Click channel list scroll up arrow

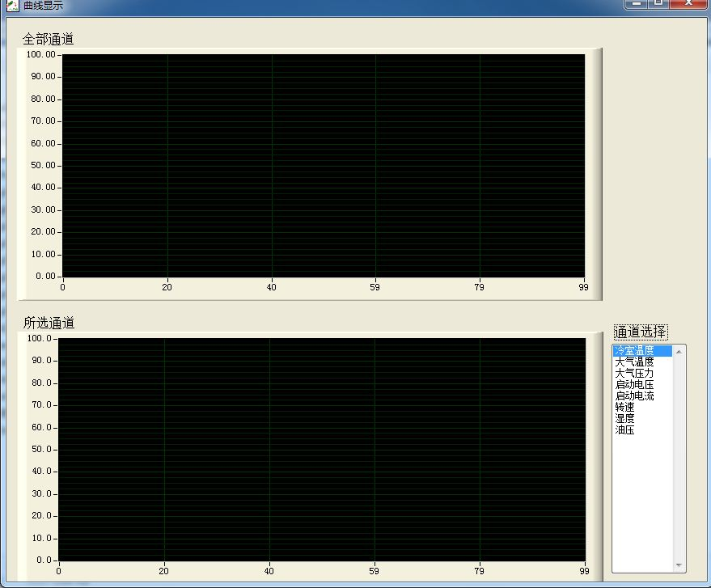679,352
